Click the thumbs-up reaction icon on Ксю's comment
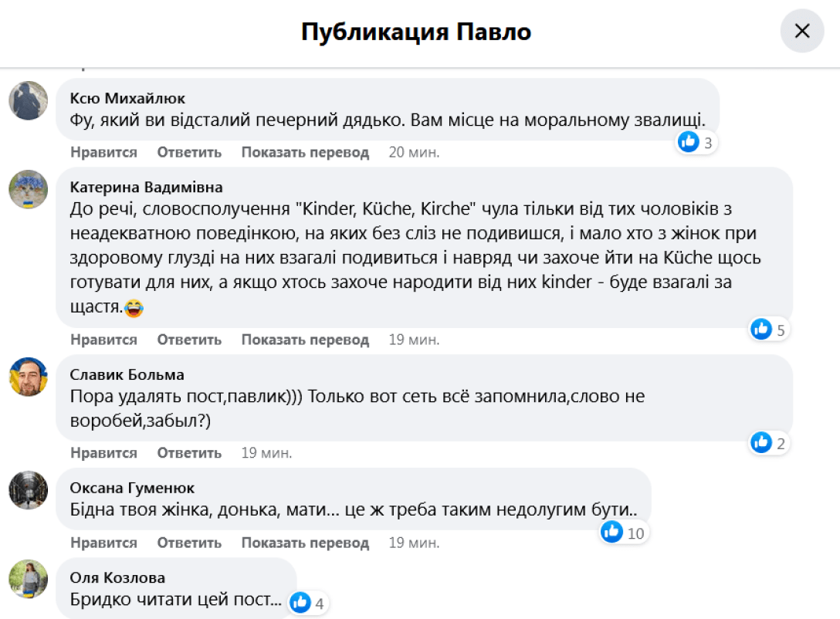The image size is (840, 619). (687, 141)
